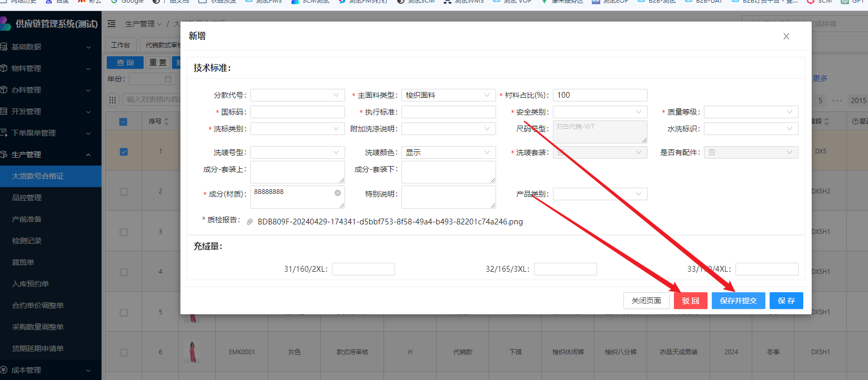The image size is (868, 380).
Task: Open the 主面料类型 dropdown
Action: (448, 95)
